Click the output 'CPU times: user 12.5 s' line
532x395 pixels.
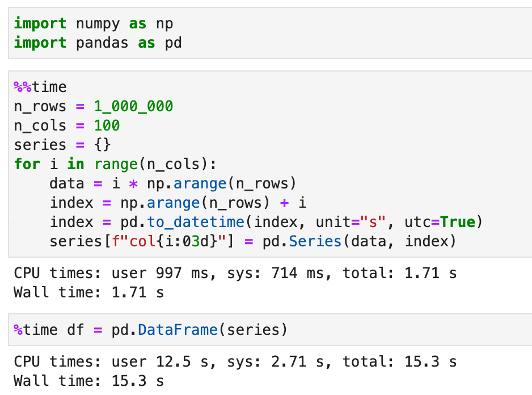tap(235, 362)
